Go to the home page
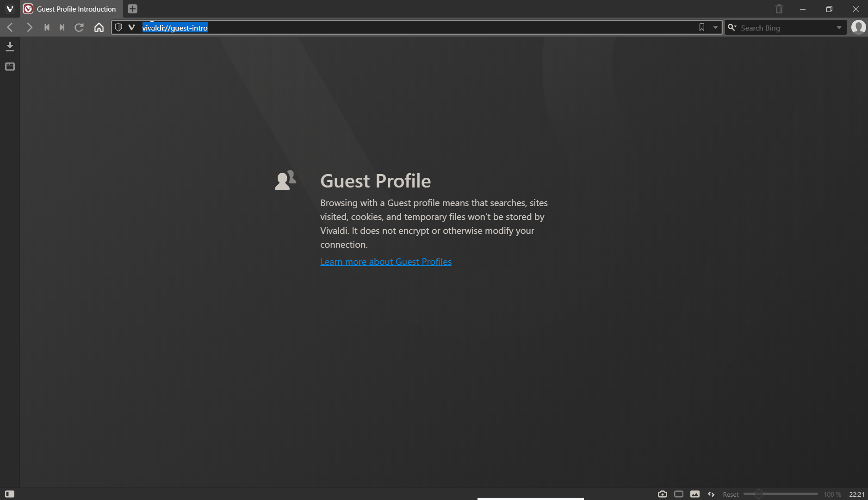The image size is (868, 500). click(x=99, y=27)
